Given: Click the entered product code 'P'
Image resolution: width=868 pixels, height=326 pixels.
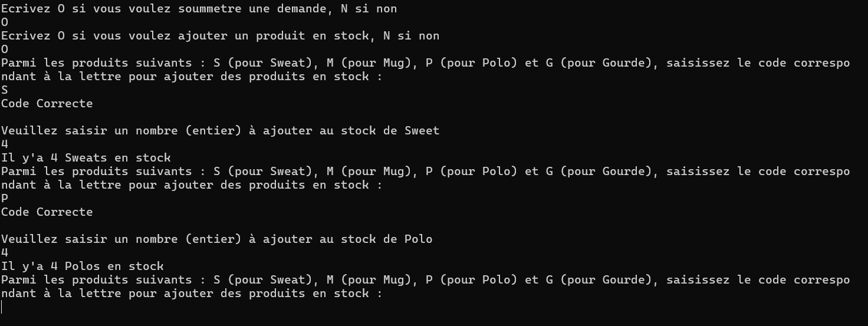Looking at the screenshot, I should [x=5, y=199].
